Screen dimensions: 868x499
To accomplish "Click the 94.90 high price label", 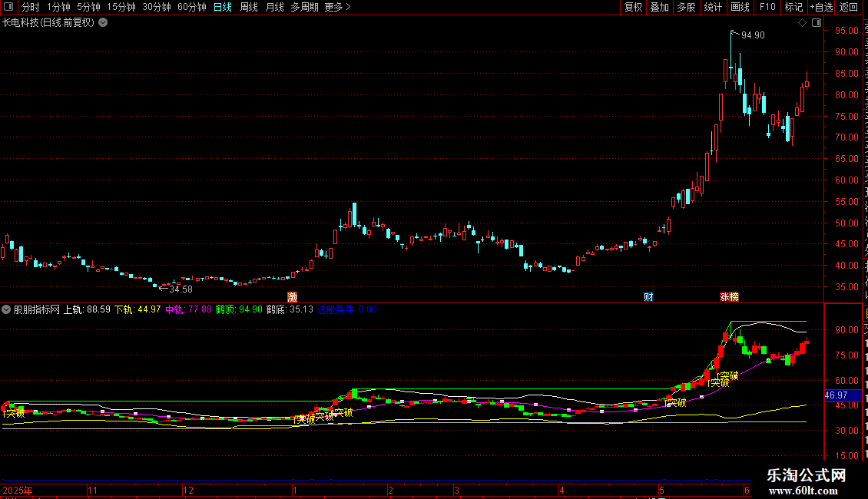I will tap(753, 35).
